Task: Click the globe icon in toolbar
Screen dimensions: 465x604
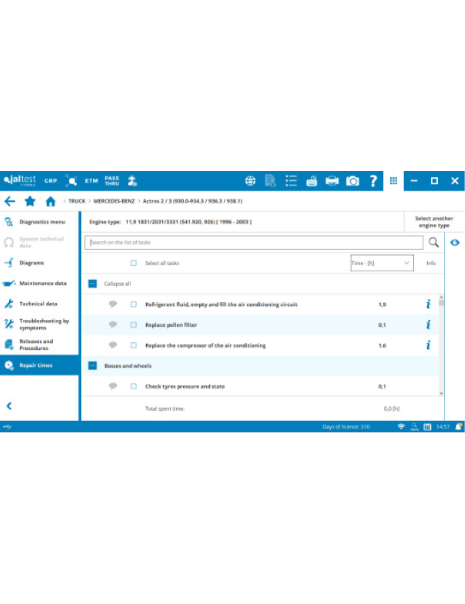Action: 250,181
